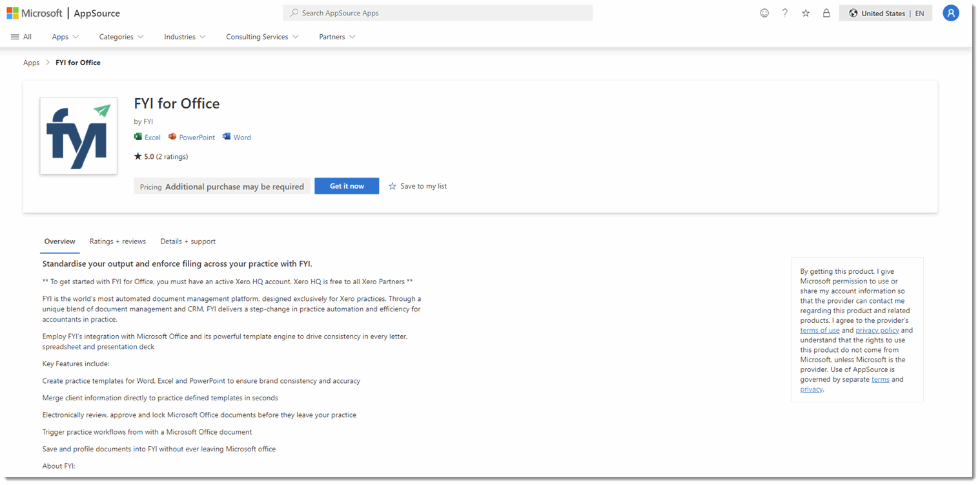Open the AppSource home link
The height and width of the screenshot is (485, 980).
tap(97, 13)
